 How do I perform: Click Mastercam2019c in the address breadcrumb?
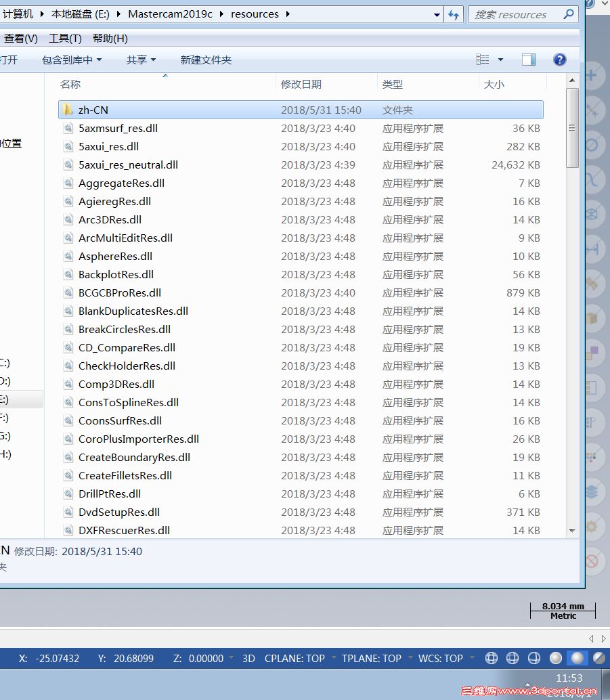170,14
